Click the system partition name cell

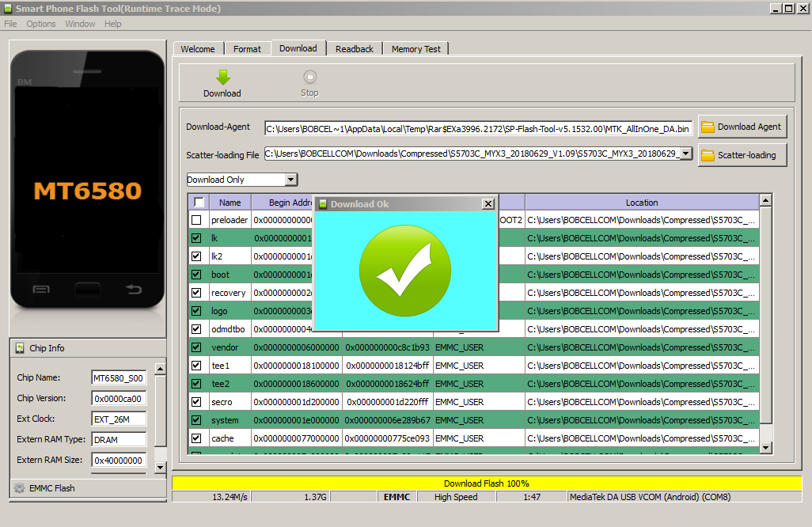coord(230,420)
